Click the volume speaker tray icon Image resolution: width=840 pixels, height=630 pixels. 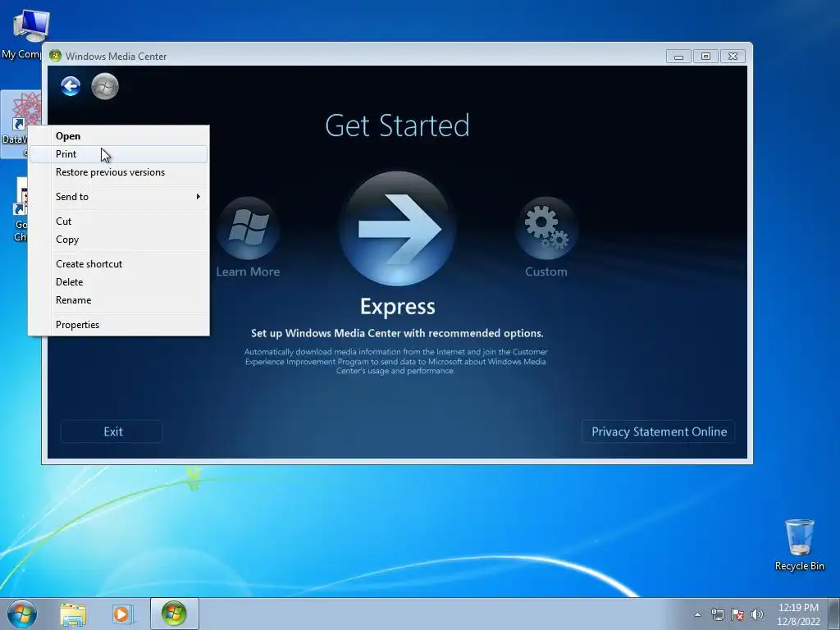[x=757, y=614]
